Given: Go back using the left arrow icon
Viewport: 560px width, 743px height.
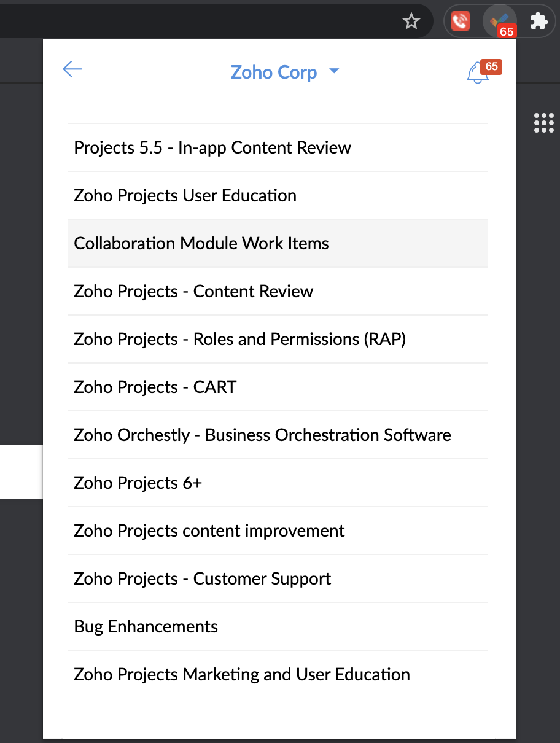Looking at the screenshot, I should pyautogui.click(x=72, y=69).
